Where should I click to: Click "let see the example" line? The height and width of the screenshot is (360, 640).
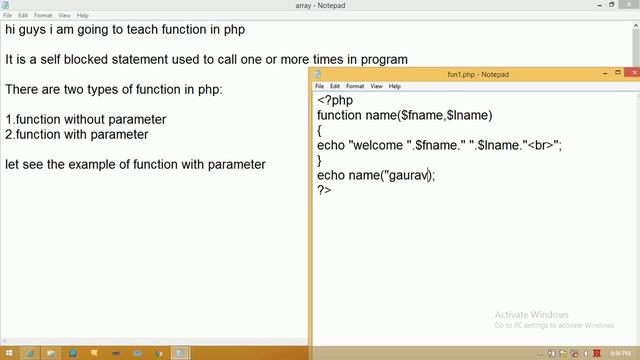tap(135, 164)
